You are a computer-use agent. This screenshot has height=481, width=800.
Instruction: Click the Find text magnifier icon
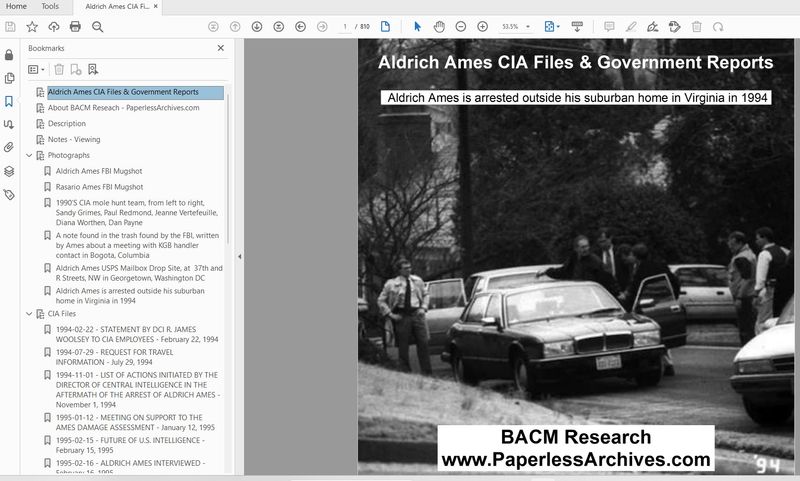[x=98, y=27]
